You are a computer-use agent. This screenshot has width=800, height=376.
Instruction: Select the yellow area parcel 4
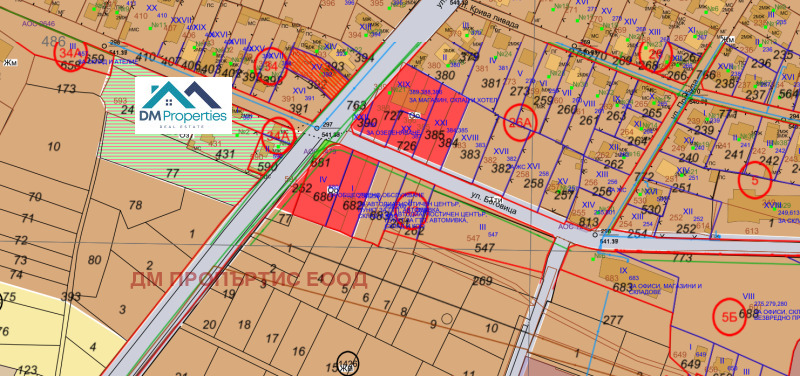(93, 347)
